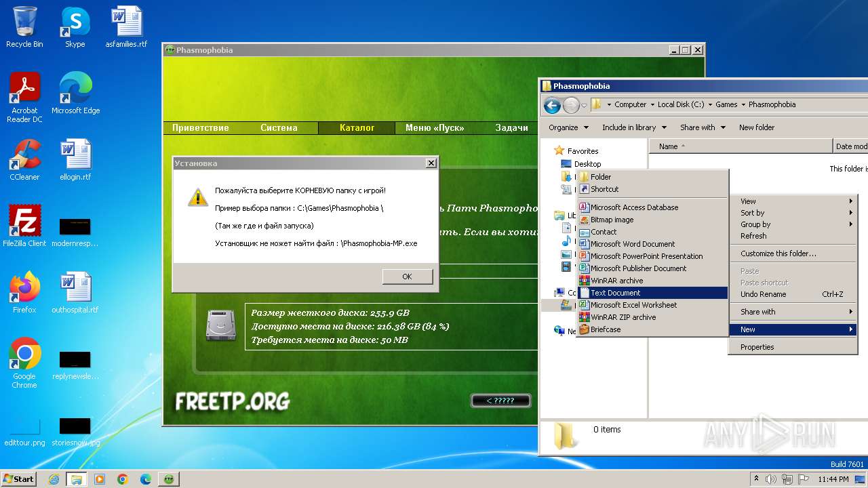Open Share with toolbar dropdown
The height and width of the screenshot is (488, 868).
(x=703, y=127)
